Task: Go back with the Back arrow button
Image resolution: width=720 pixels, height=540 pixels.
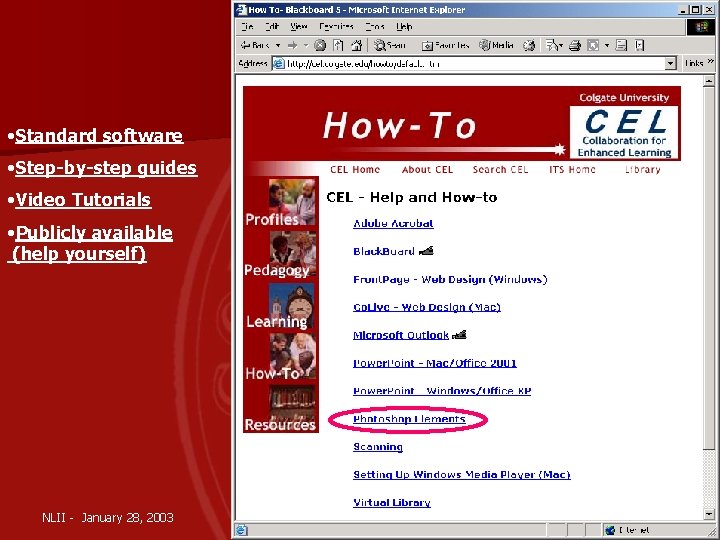Action: click(x=255, y=45)
